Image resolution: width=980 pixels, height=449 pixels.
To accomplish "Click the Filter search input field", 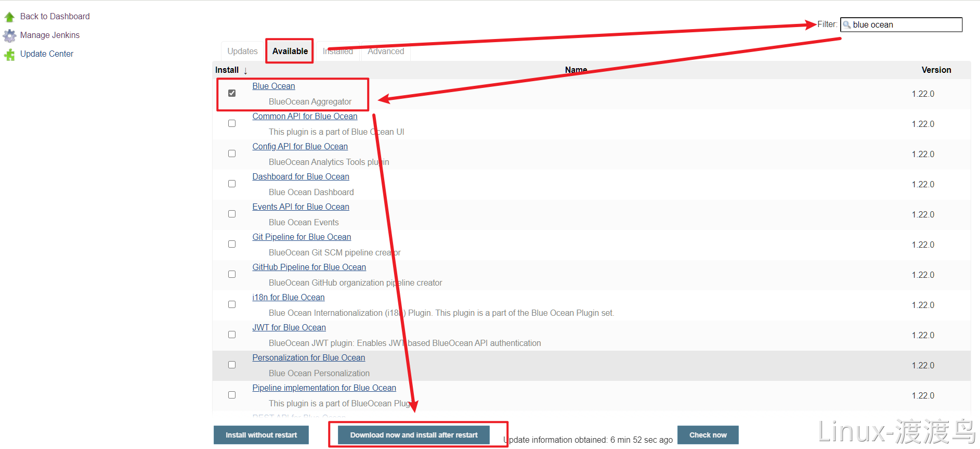I will [901, 24].
